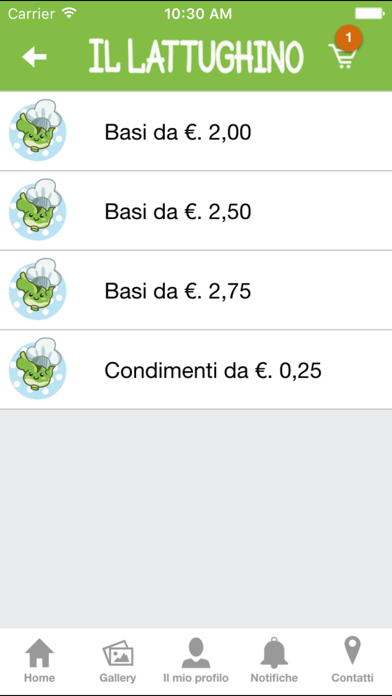This screenshot has height=696, width=392.
Task: Tap lettuce chef thumbnail beside Basi 2,75
Action: pos(38,289)
